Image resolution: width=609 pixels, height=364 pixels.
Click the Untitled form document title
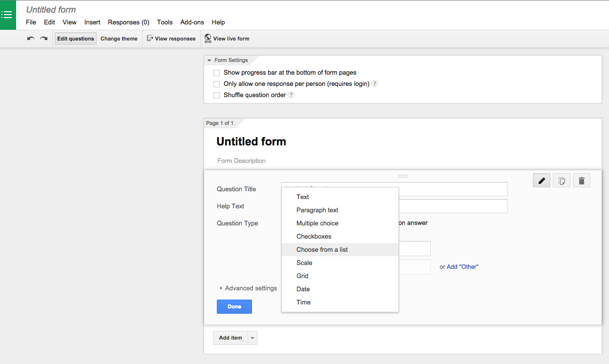click(51, 10)
